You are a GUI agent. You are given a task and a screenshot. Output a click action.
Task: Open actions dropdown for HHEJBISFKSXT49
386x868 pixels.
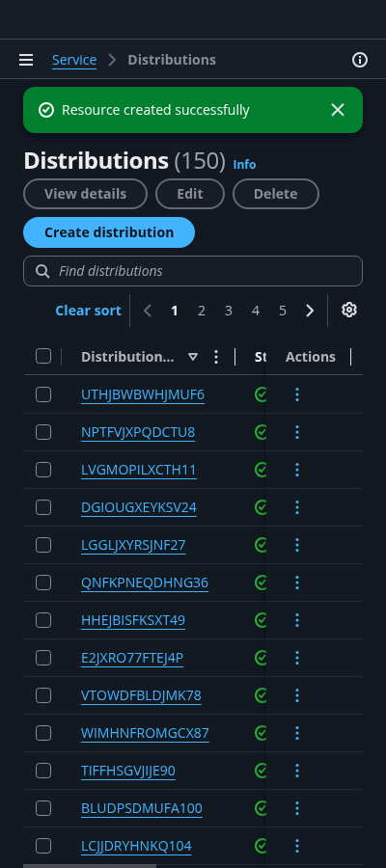297,620
